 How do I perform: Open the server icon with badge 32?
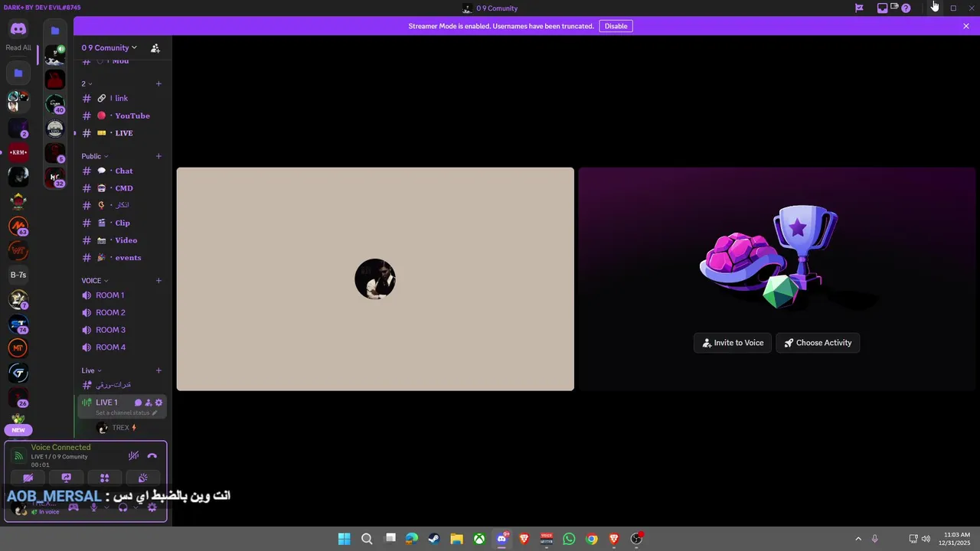click(x=55, y=178)
